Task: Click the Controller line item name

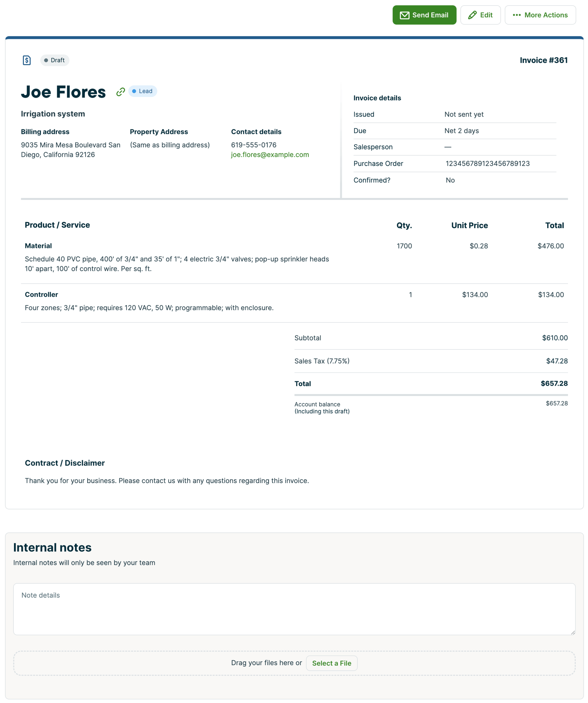Action: coord(41,295)
